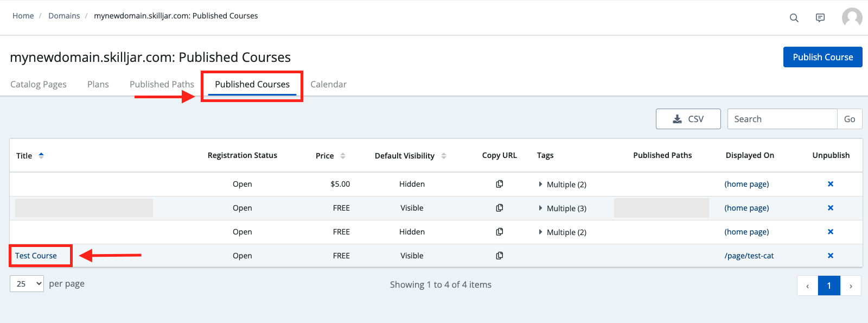
Task: Expand Multiple (3) tags disclosure triangle
Action: [x=540, y=208]
